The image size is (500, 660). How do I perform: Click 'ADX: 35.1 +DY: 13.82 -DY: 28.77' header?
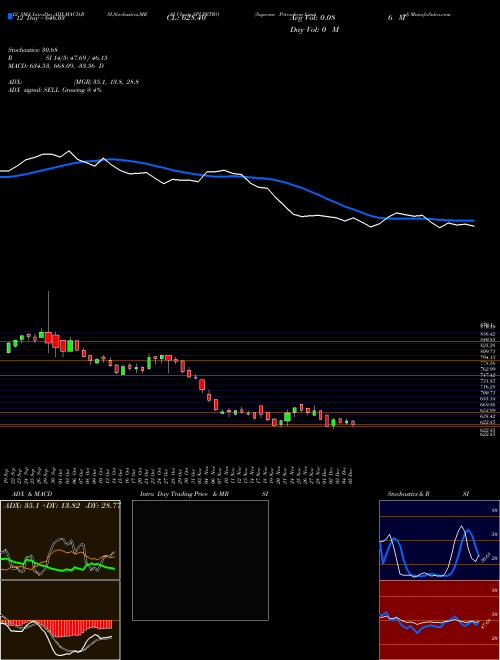click(61, 505)
